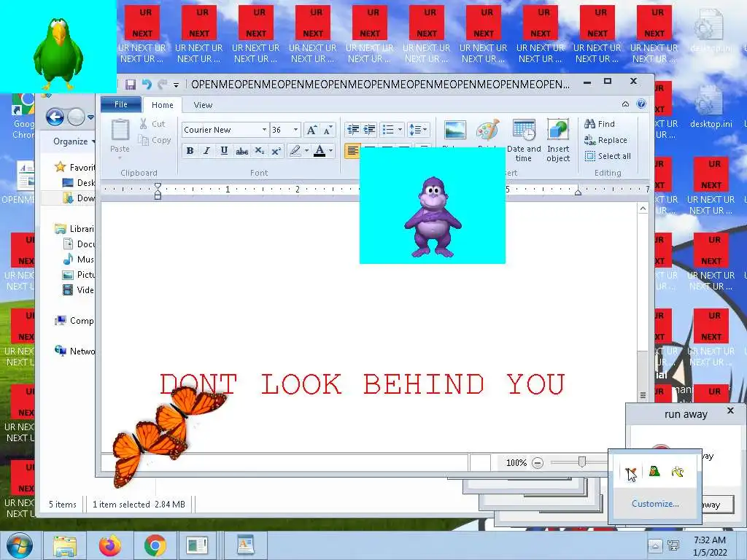Open Chrome from the taskbar

155,545
